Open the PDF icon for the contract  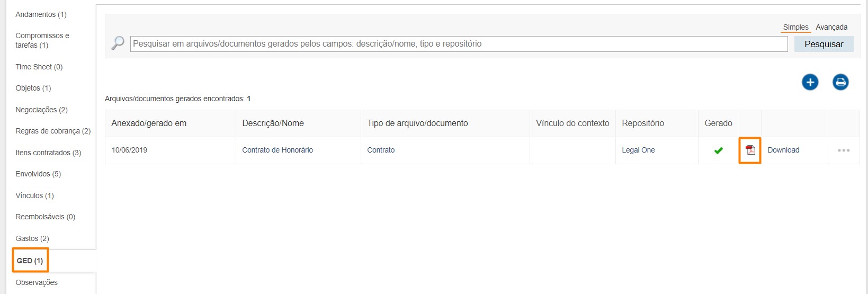tap(750, 150)
